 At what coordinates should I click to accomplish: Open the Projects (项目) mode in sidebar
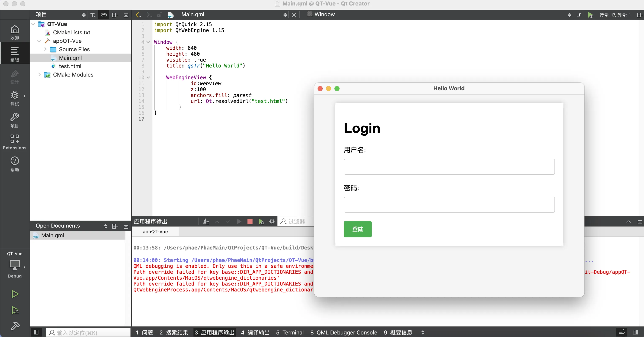[x=15, y=120]
